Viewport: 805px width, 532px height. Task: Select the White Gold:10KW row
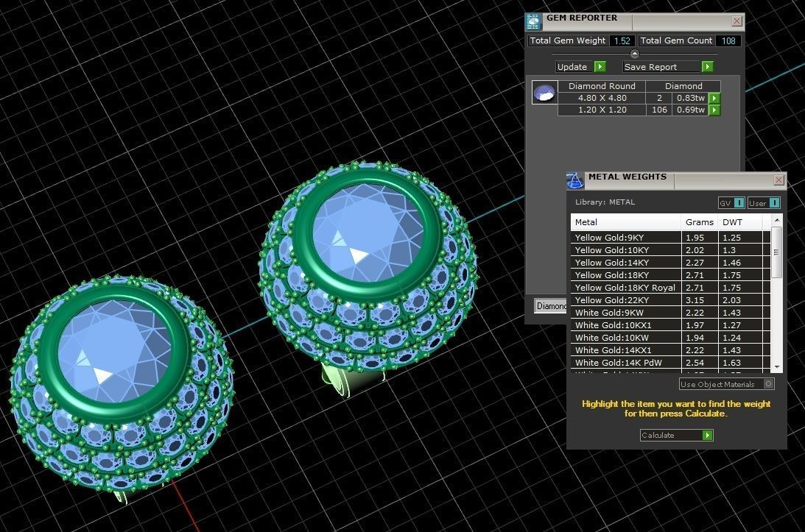670,338
